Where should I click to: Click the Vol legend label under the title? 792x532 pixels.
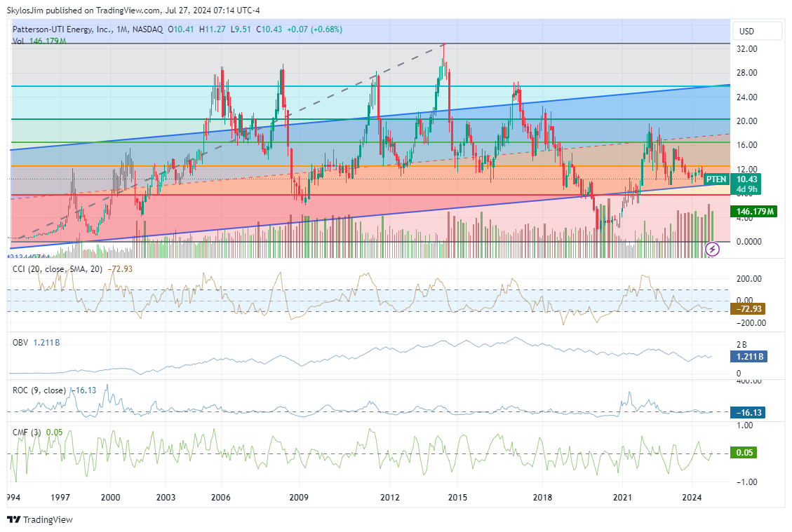pyautogui.click(x=18, y=41)
